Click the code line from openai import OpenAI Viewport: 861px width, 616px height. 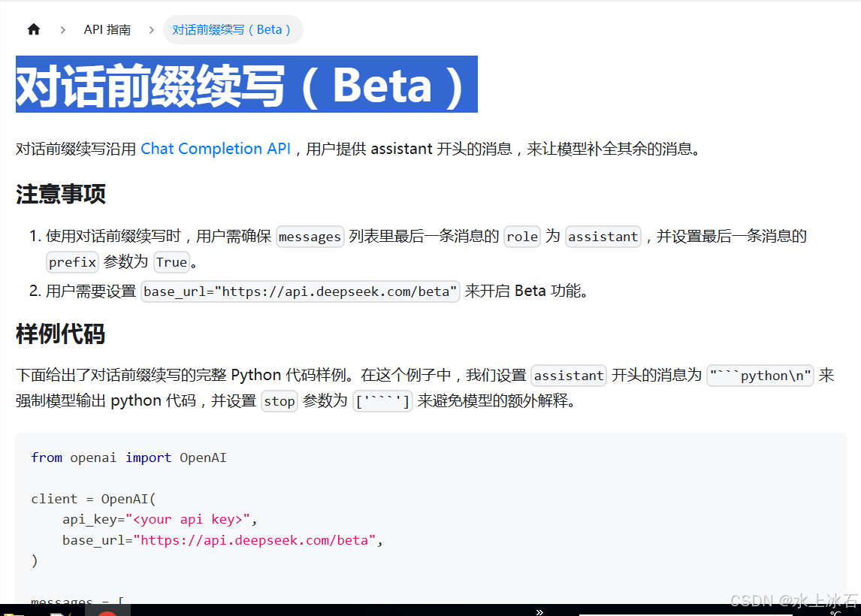click(x=128, y=457)
